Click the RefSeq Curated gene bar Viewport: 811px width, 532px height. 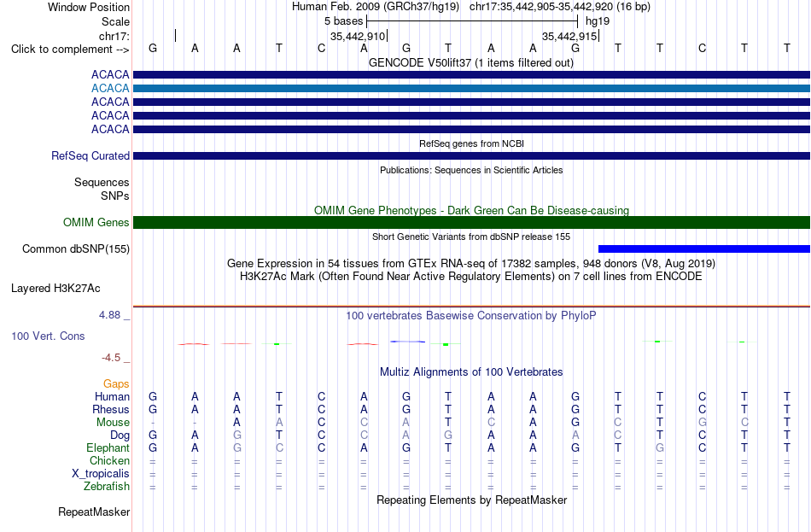(471, 155)
